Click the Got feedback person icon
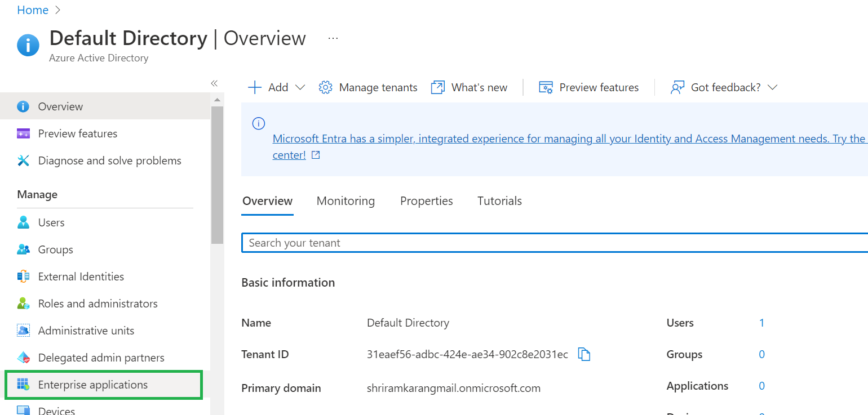This screenshot has height=415, width=868. pyautogui.click(x=677, y=87)
